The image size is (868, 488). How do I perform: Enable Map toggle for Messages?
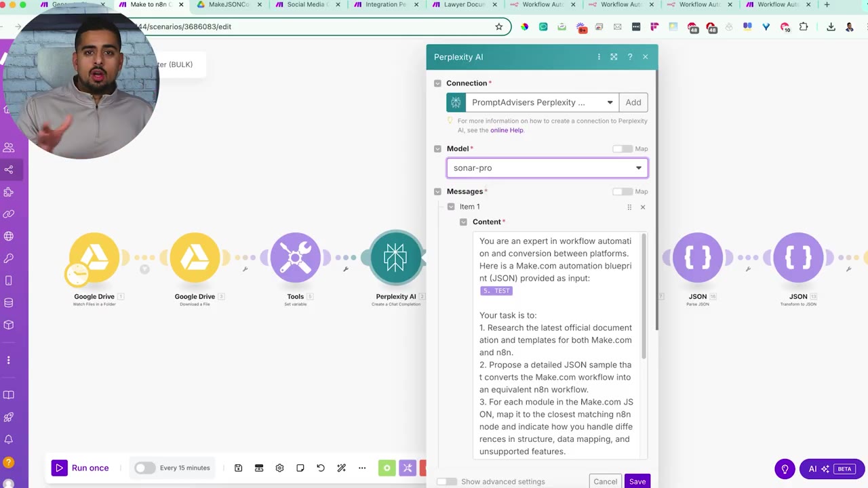pyautogui.click(x=622, y=192)
